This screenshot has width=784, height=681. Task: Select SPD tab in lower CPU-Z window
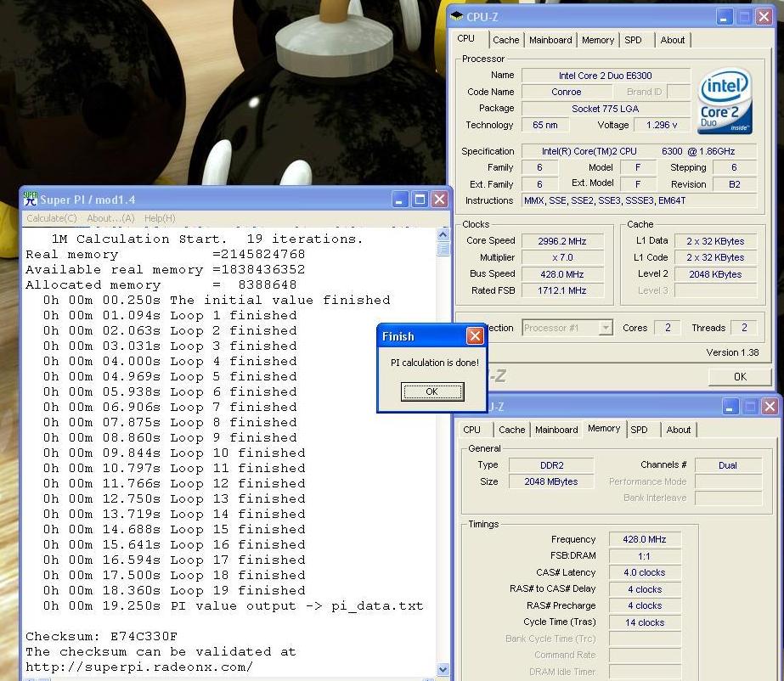tap(639, 430)
